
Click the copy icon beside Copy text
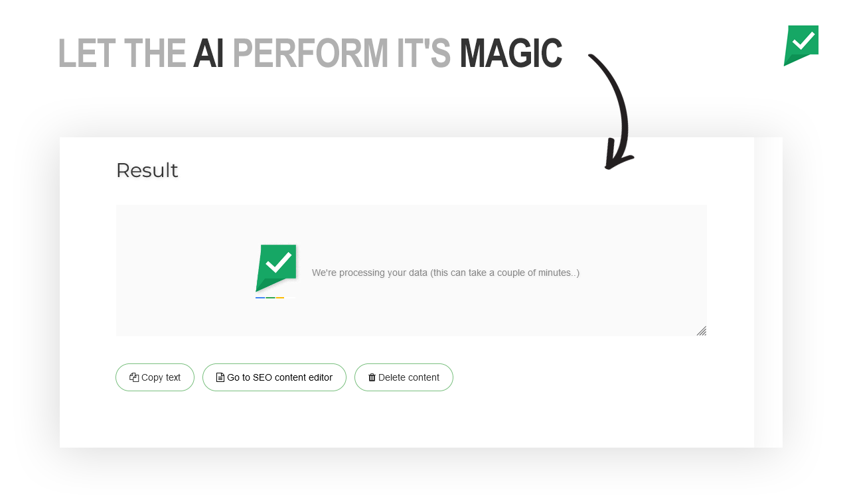(134, 377)
